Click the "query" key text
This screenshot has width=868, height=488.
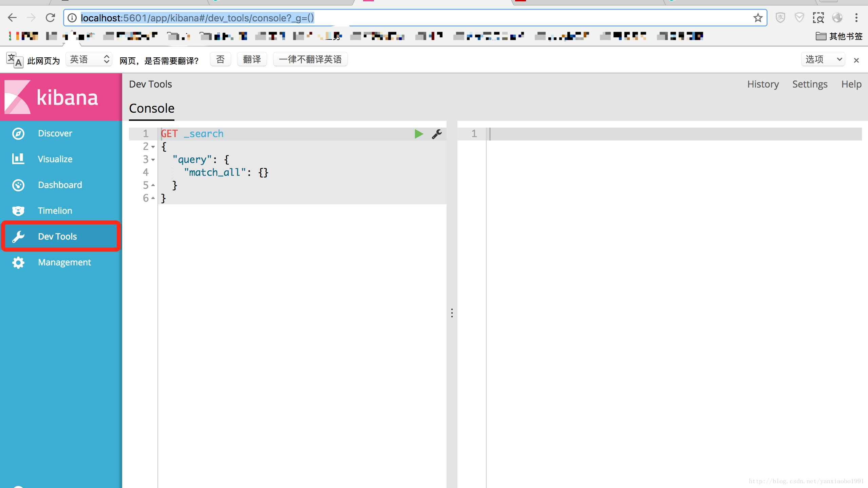(192, 160)
